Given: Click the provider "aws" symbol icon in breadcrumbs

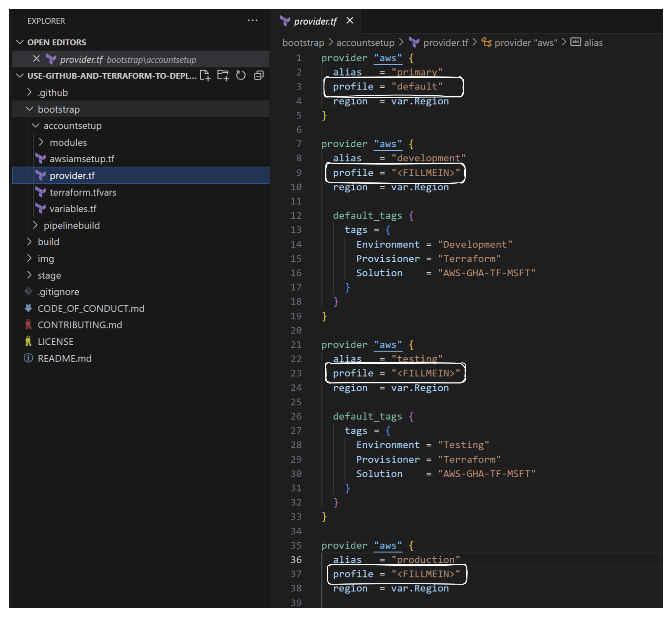Looking at the screenshot, I should [x=486, y=42].
